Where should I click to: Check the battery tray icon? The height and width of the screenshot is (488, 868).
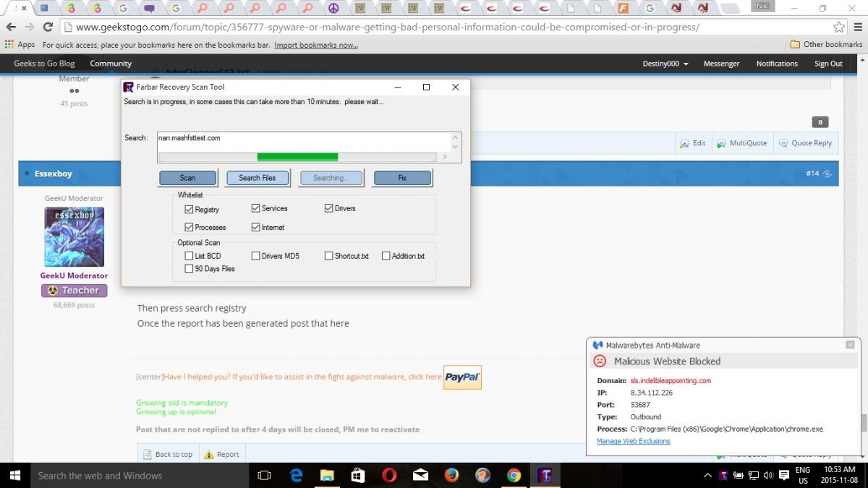pos(739,476)
